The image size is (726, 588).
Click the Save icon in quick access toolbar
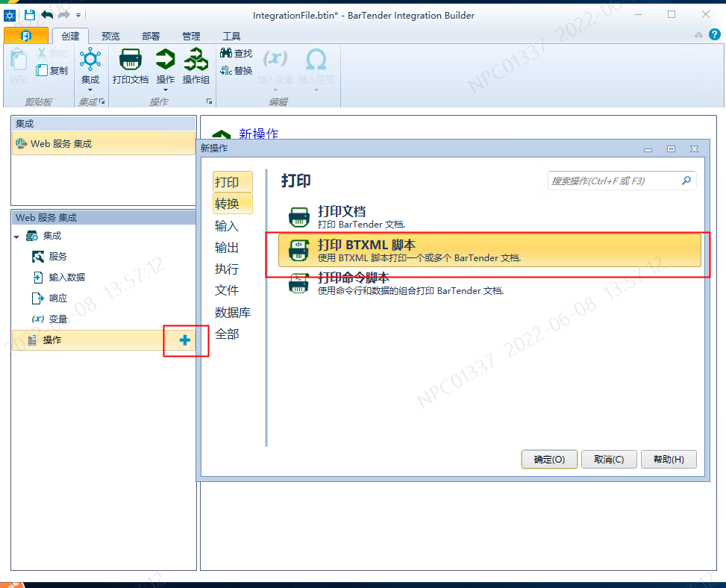[x=28, y=13]
